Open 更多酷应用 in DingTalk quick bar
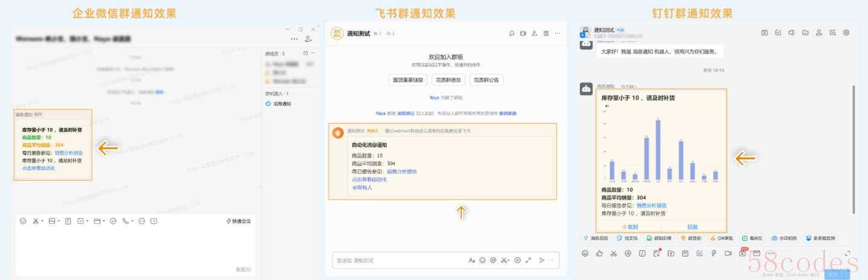 820,238
